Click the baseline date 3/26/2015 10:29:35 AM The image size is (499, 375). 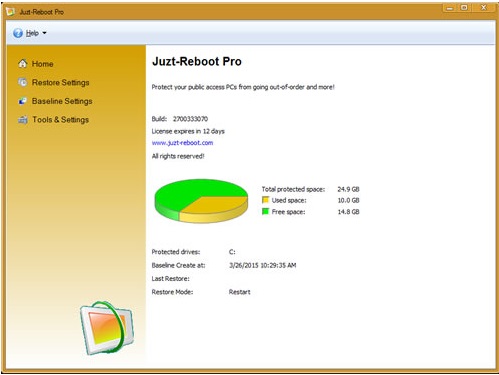(x=263, y=265)
